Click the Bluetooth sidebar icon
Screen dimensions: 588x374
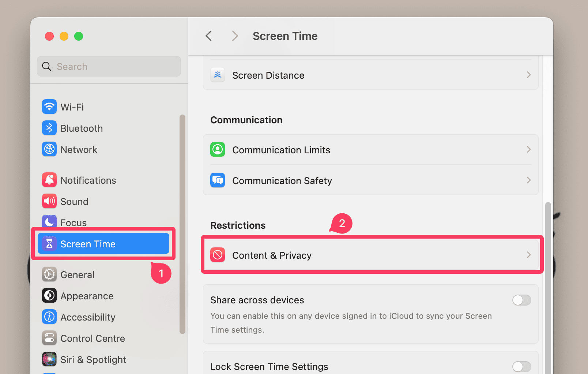click(49, 128)
